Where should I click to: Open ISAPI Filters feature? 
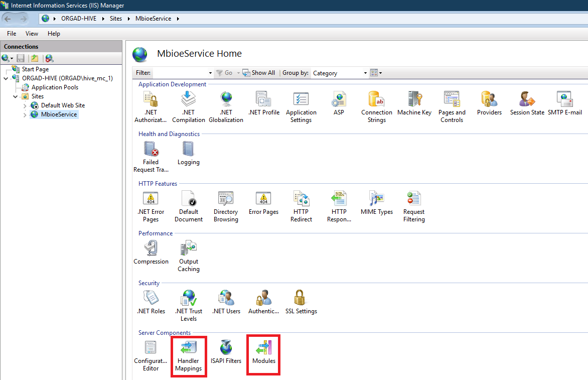click(x=226, y=352)
